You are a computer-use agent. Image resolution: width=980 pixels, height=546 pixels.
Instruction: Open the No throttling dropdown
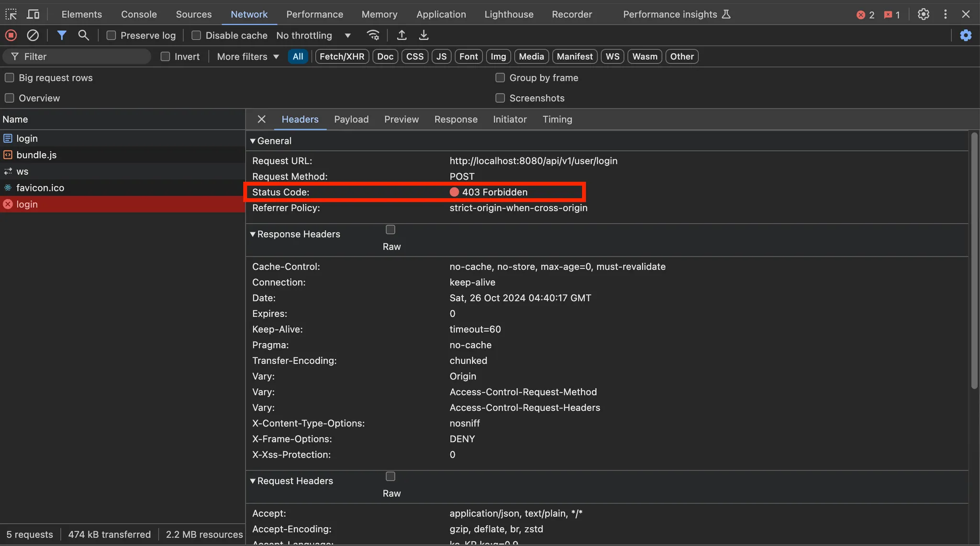[x=313, y=35]
